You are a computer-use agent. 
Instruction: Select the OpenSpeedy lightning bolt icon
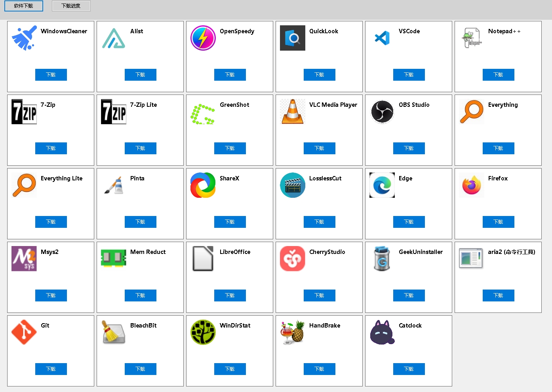coord(203,38)
